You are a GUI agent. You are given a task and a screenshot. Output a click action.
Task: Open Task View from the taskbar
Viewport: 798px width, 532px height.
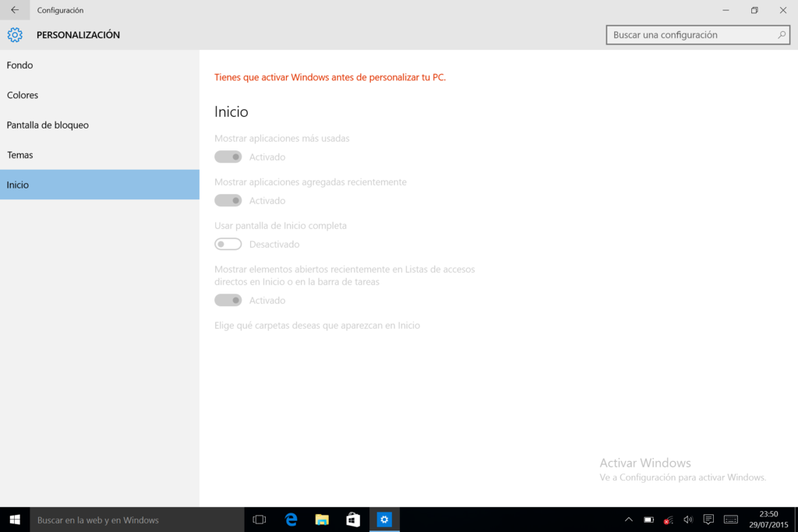coord(259,520)
